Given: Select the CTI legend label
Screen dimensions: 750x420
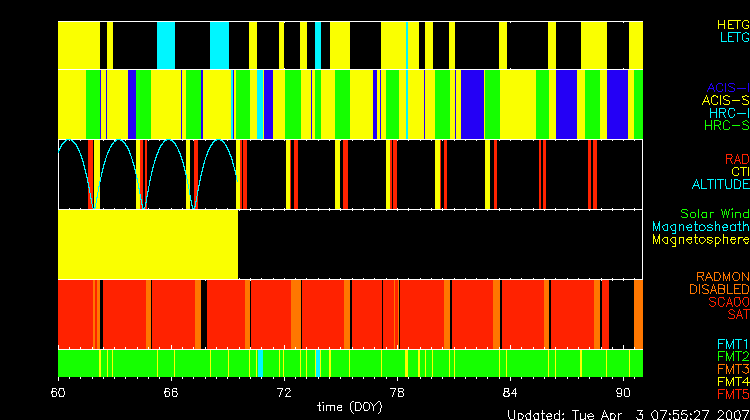Looking at the screenshot, I should (737, 172).
